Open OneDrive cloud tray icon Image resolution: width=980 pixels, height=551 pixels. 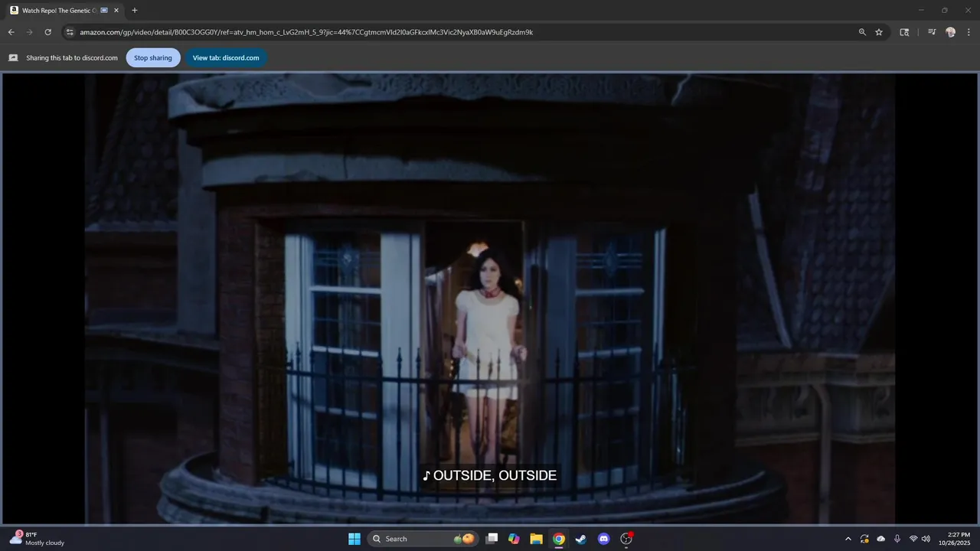(880, 539)
